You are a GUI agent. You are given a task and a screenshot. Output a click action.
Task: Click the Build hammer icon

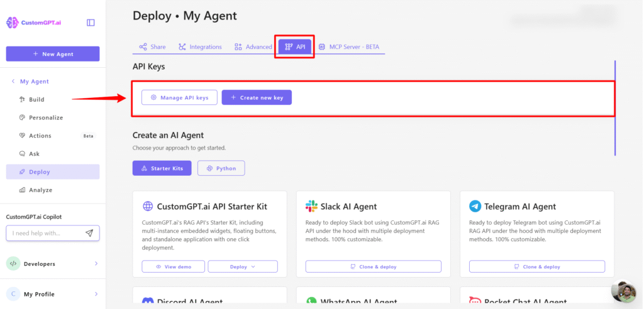[22, 99]
